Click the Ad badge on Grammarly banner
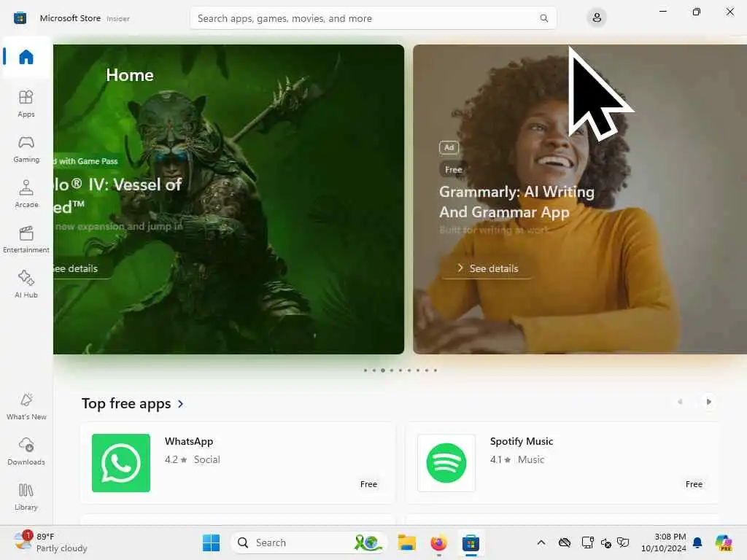Screen dimensions: 747x560 click(449, 147)
